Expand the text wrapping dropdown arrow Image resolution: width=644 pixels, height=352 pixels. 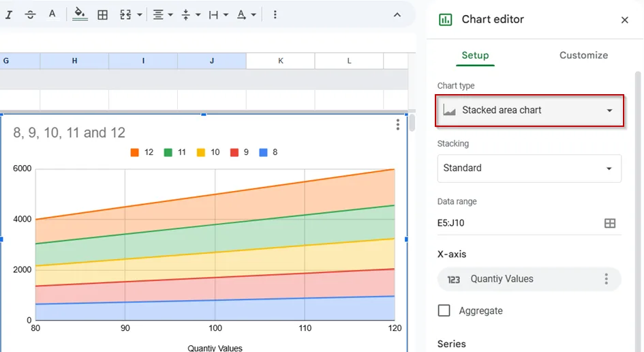(x=226, y=15)
